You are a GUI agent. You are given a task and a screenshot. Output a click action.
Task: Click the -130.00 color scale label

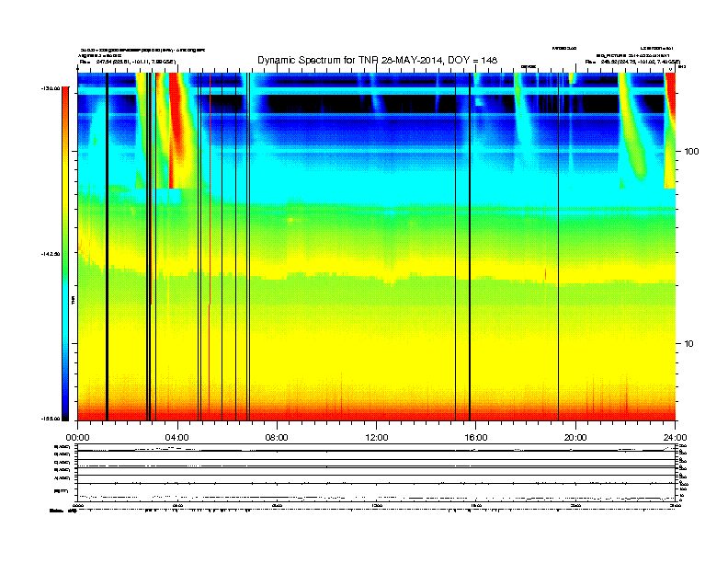click(51, 87)
